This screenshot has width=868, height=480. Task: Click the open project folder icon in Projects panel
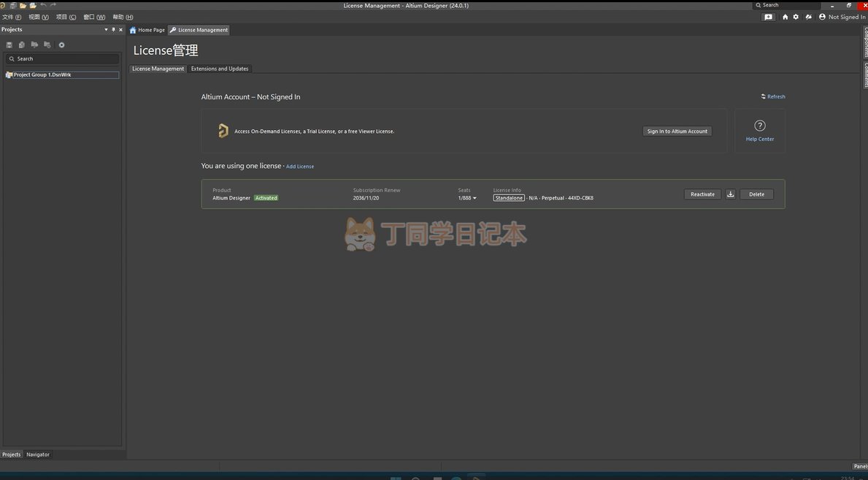point(34,45)
